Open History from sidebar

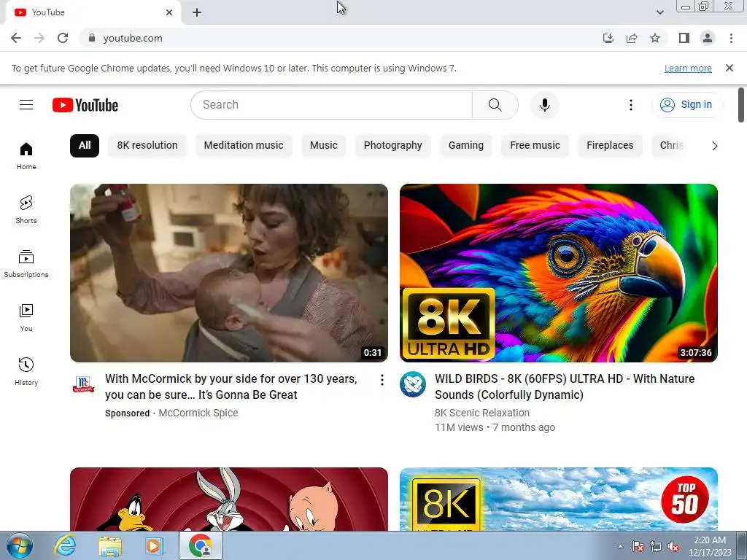(26, 371)
